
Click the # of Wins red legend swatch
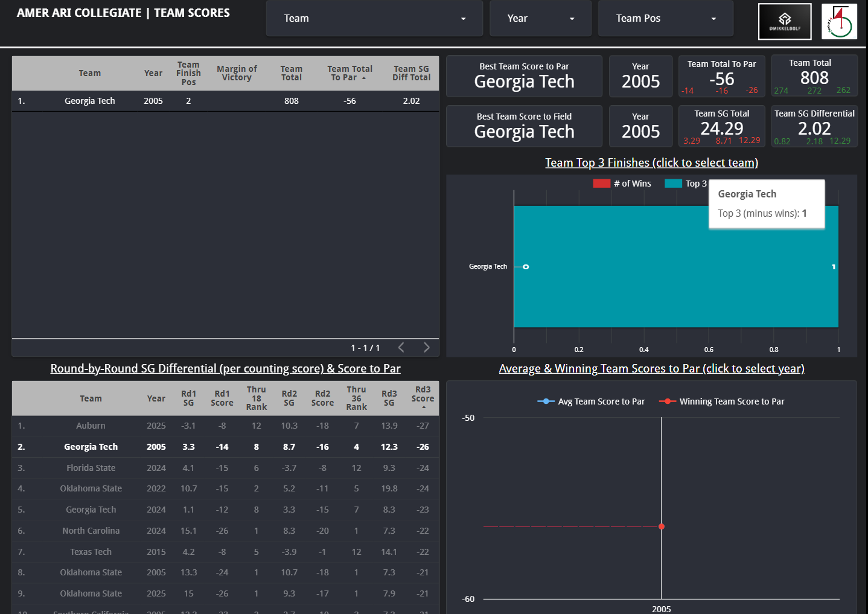click(602, 184)
